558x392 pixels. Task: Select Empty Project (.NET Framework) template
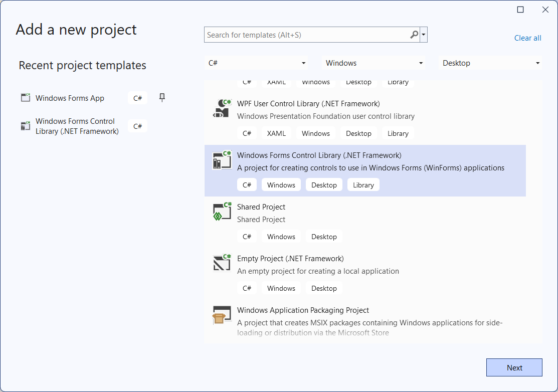[x=290, y=259]
